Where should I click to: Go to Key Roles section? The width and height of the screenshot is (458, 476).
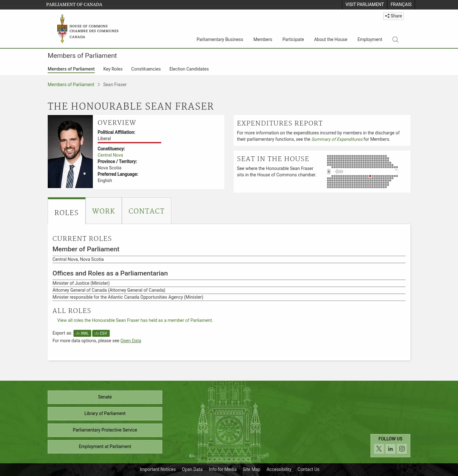[x=113, y=69]
